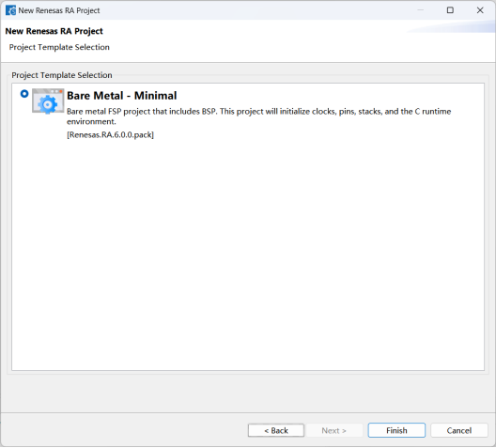The image size is (496, 448).
Task: Click the [Renesas.RA.6.0.0.pack] label
Action: (x=110, y=134)
